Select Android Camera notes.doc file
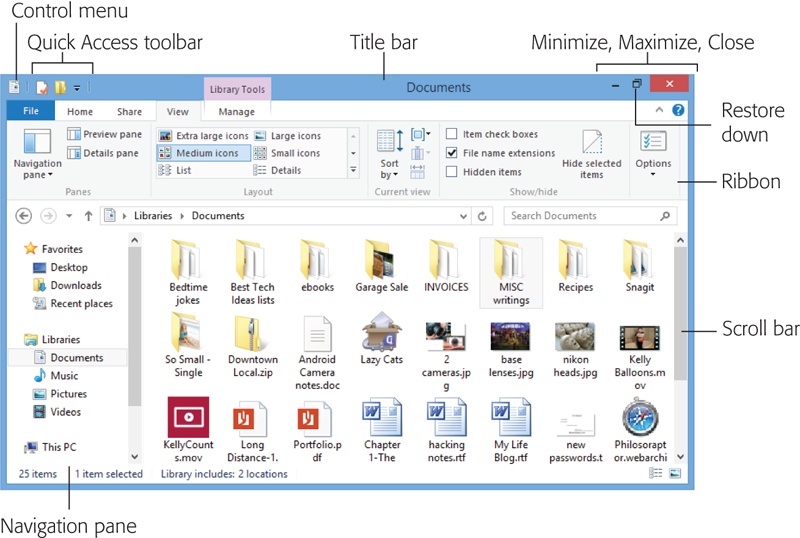 (x=317, y=353)
